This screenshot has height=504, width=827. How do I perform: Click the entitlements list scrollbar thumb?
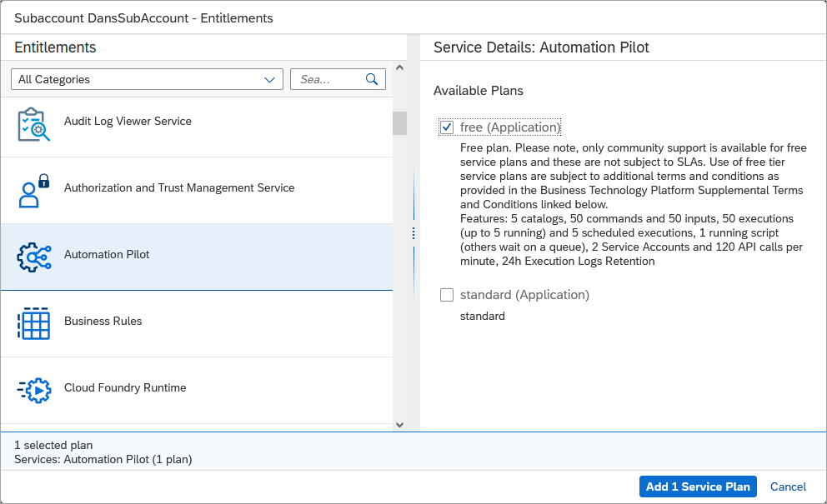(400, 123)
